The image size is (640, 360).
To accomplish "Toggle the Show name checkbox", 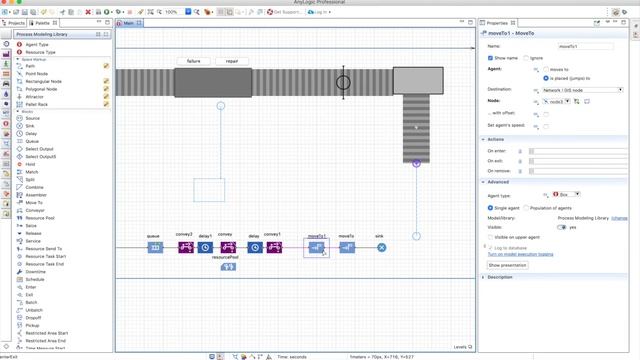I will point(490,58).
